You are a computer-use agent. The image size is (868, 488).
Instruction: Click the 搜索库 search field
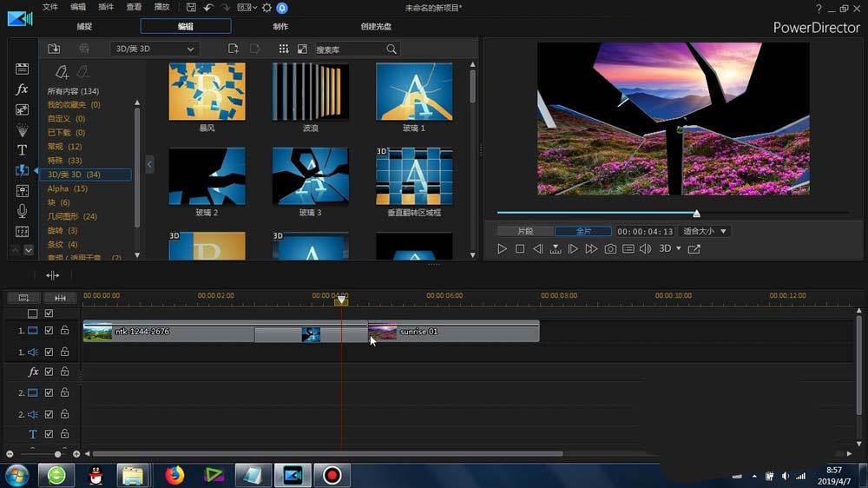pyautogui.click(x=350, y=49)
